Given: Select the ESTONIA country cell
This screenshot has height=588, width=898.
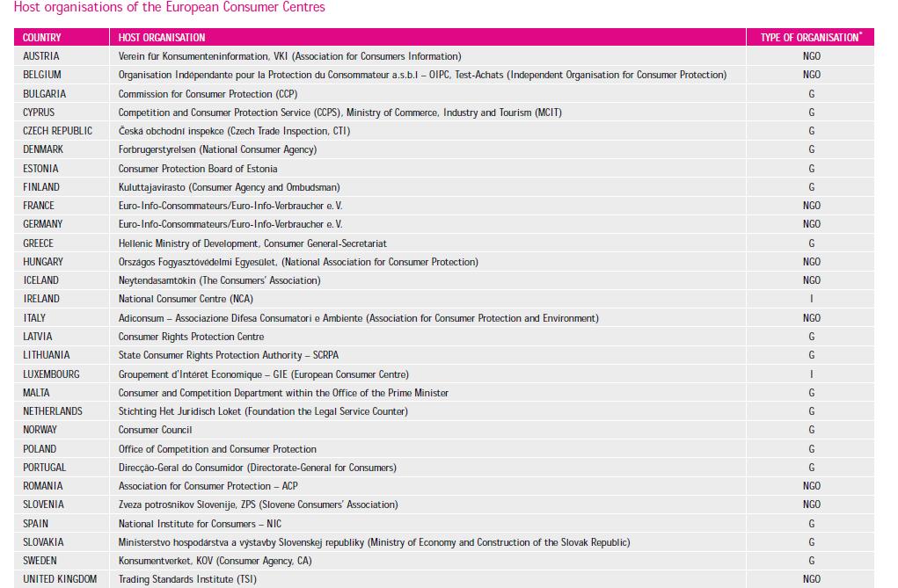Looking at the screenshot, I should click(x=62, y=169).
